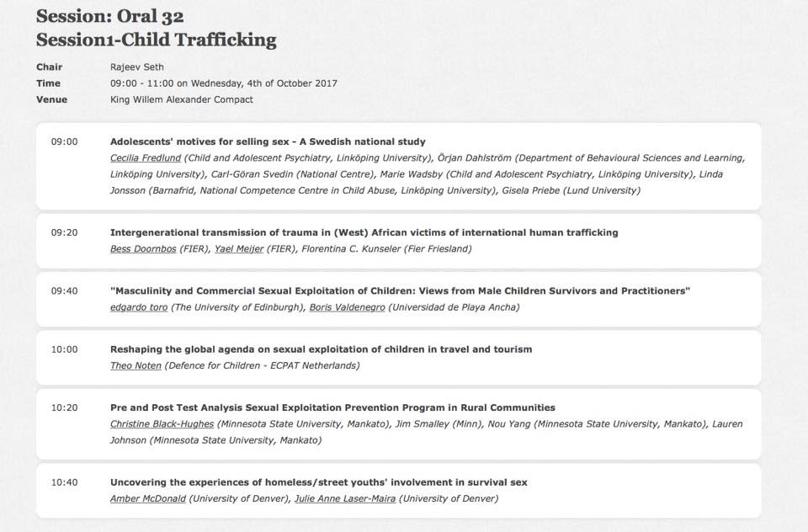Click venue King Willem Alexander Compact

point(182,99)
